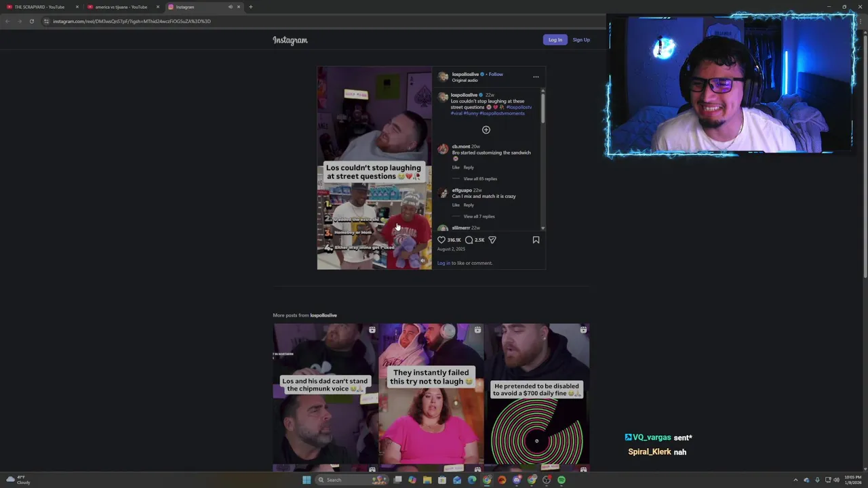
Task: Open effguapo commenter avatar
Action: (443, 193)
